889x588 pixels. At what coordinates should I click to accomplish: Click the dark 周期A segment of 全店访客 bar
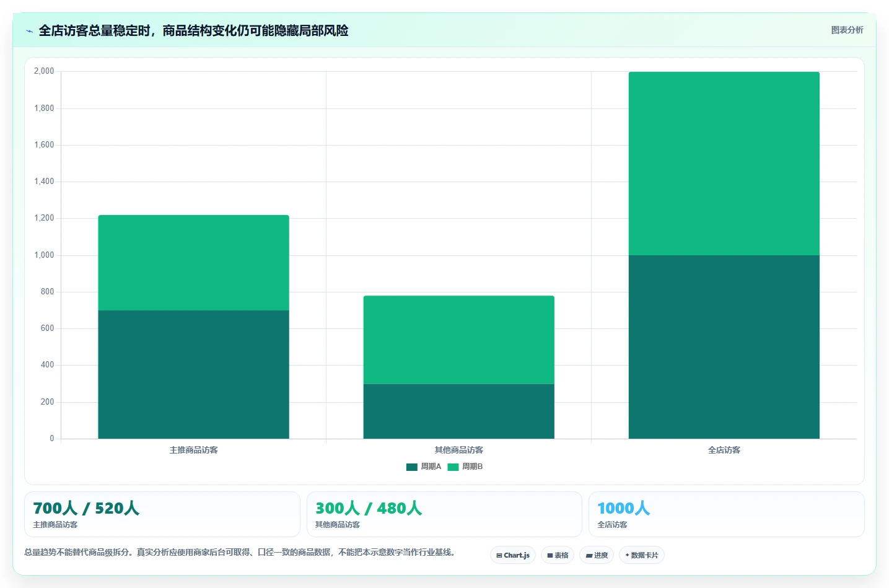click(x=724, y=347)
